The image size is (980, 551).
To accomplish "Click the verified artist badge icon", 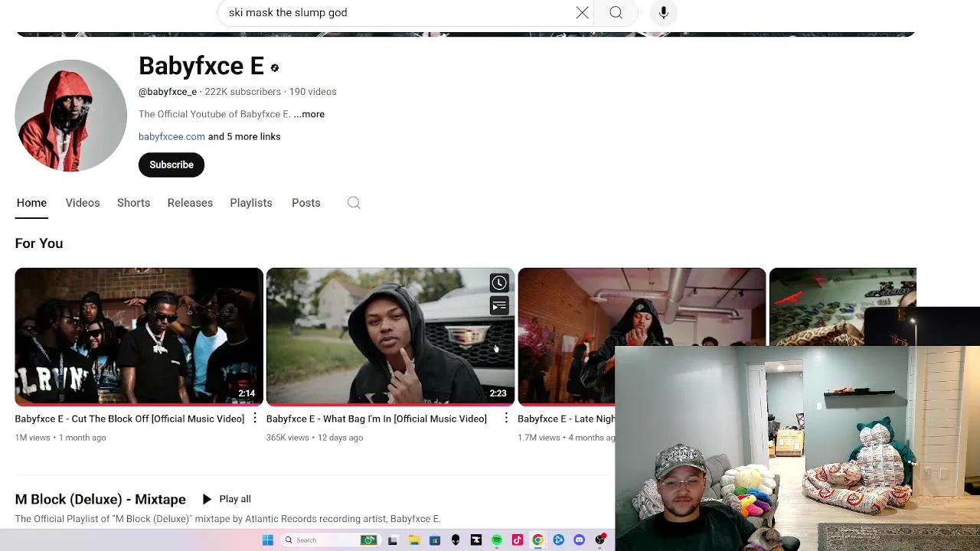I will pos(275,67).
